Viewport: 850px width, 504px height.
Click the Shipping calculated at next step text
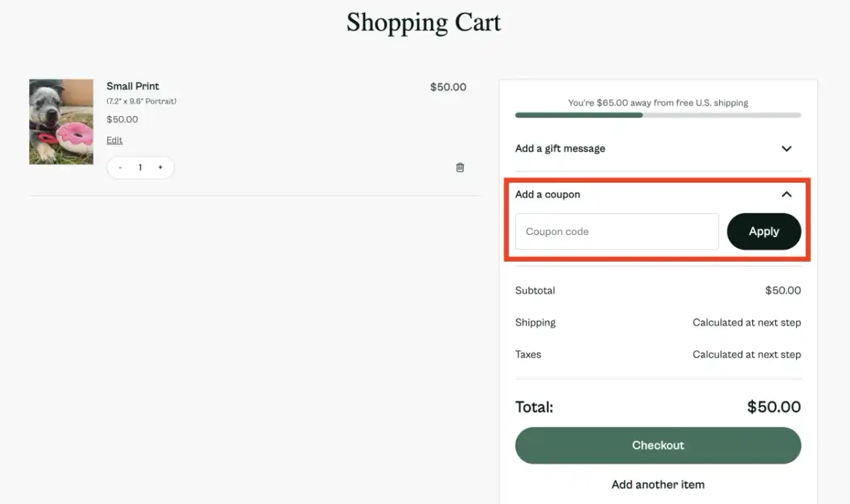pyautogui.click(x=747, y=323)
